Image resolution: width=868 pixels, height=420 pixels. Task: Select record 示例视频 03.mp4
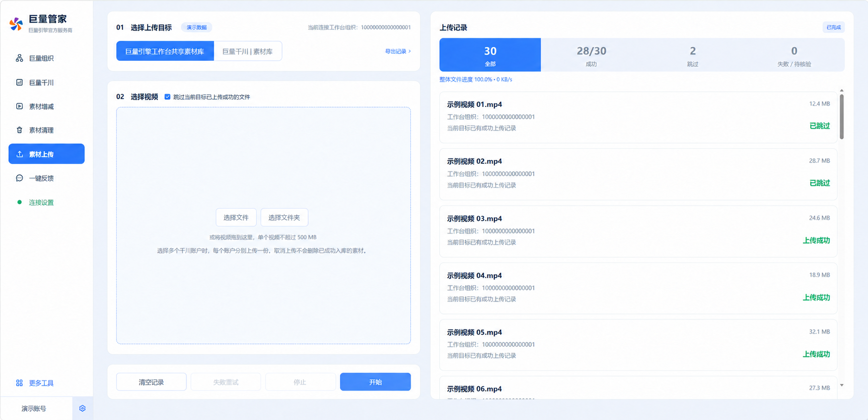pos(638,231)
